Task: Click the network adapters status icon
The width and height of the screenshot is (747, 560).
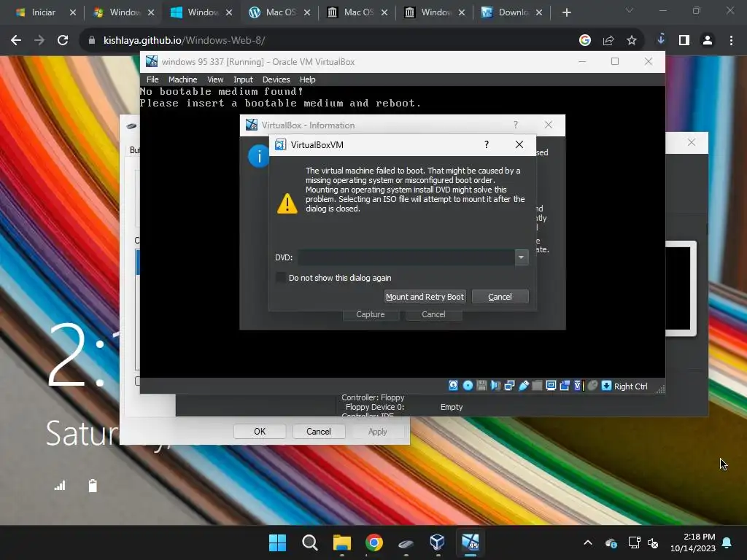Action: click(509, 386)
